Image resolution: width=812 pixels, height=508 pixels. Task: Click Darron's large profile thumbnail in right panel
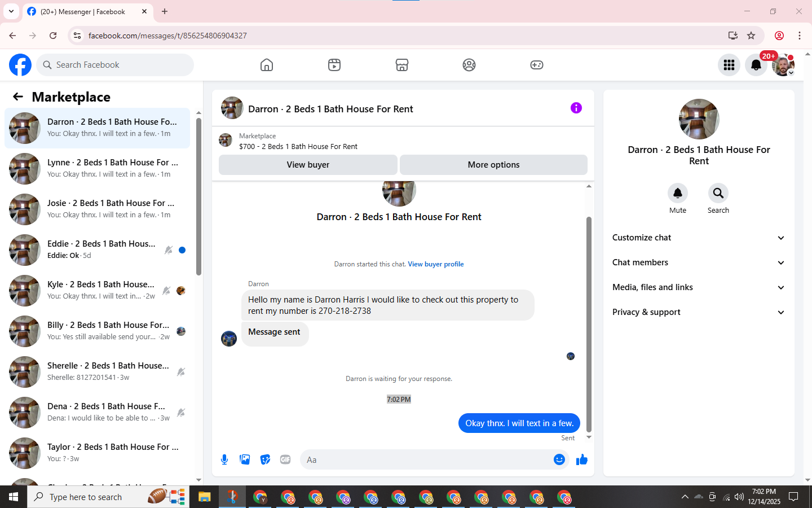pyautogui.click(x=699, y=119)
